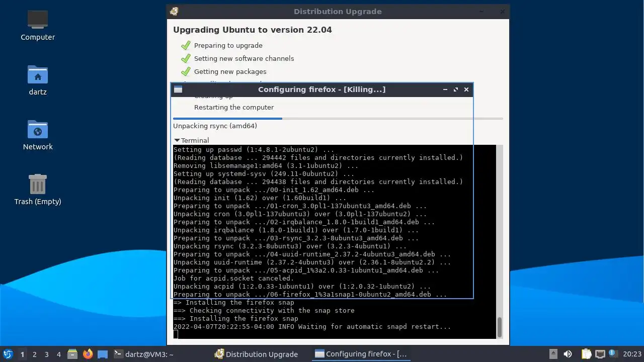Click "Setting up systemd-sysv" terminal line

click(264, 173)
